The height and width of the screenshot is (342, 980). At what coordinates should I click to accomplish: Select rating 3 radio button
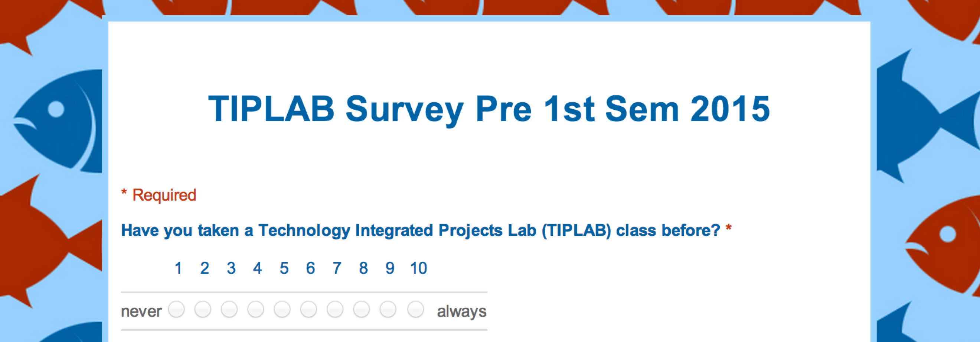tap(229, 309)
